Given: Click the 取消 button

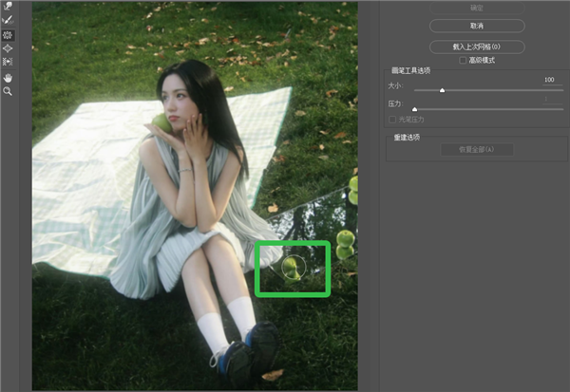Looking at the screenshot, I should pyautogui.click(x=477, y=26).
